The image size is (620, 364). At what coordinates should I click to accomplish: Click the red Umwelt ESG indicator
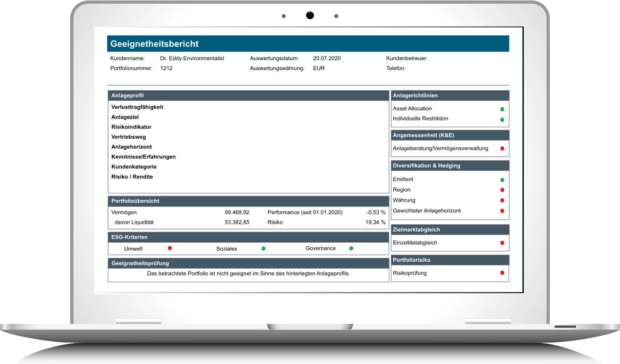point(170,248)
